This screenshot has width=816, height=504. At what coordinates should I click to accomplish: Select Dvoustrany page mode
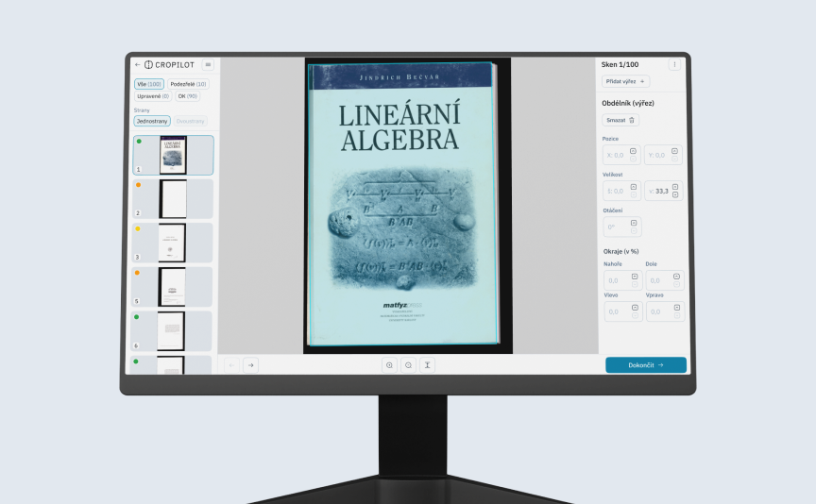coord(191,121)
